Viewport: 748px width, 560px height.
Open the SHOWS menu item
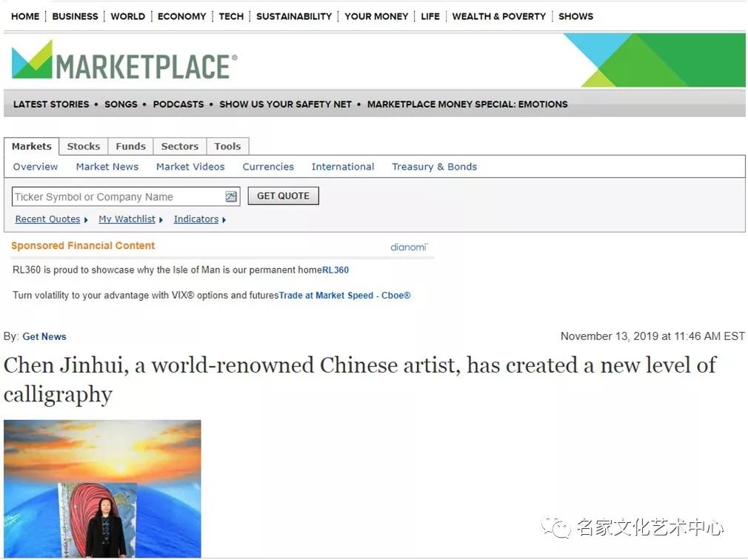tap(575, 16)
